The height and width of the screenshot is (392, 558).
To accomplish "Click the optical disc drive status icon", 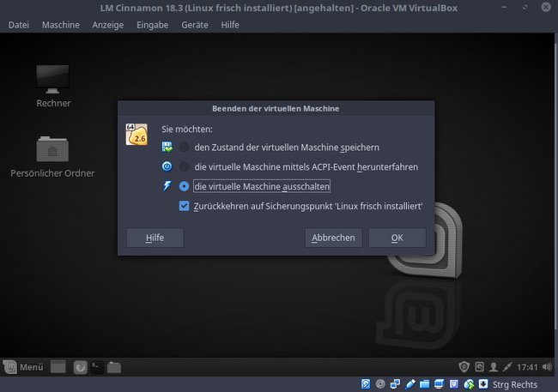I will point(380,384).
